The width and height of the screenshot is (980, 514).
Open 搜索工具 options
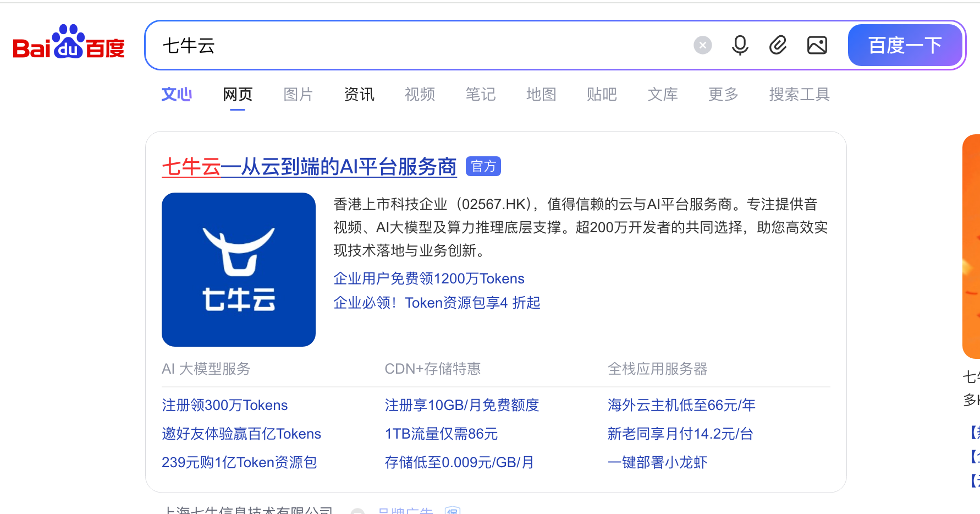(799, 94)
